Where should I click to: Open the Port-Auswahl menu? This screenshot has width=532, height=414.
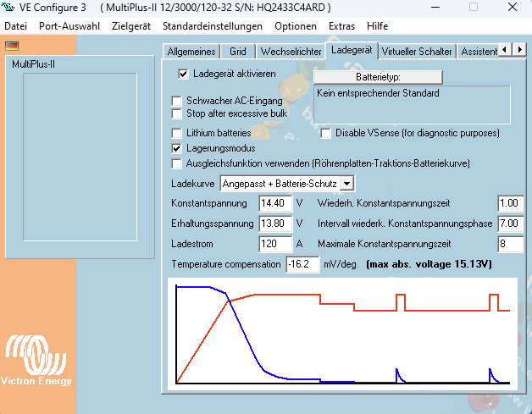[69, 26]
